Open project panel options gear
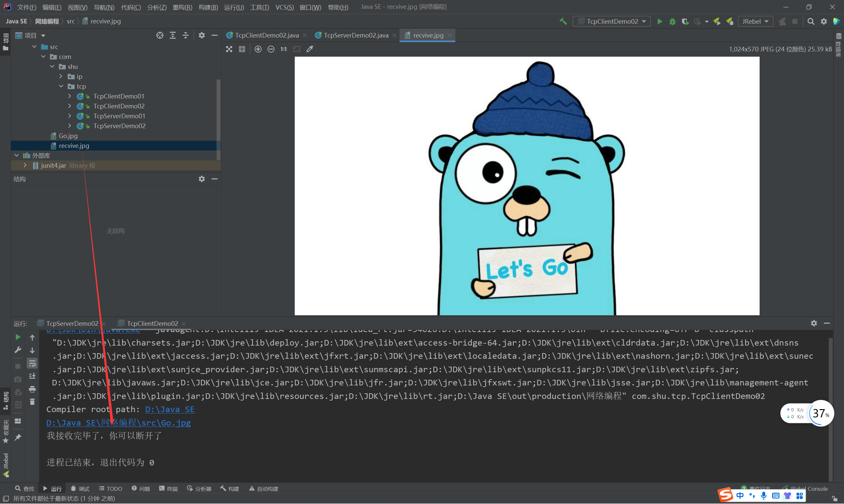This screenshot has width=844, height=504. coord(202,35)
